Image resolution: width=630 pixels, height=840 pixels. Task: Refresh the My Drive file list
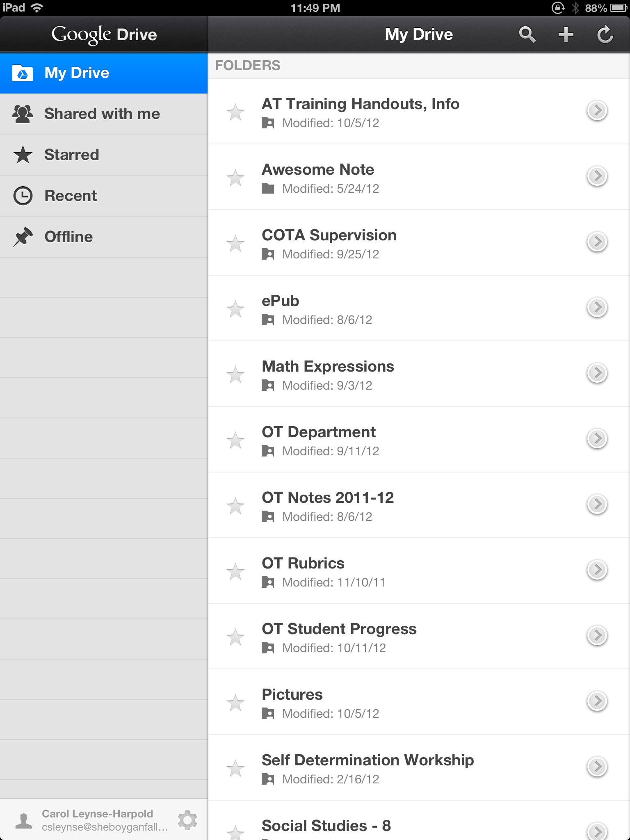point(605,34)
